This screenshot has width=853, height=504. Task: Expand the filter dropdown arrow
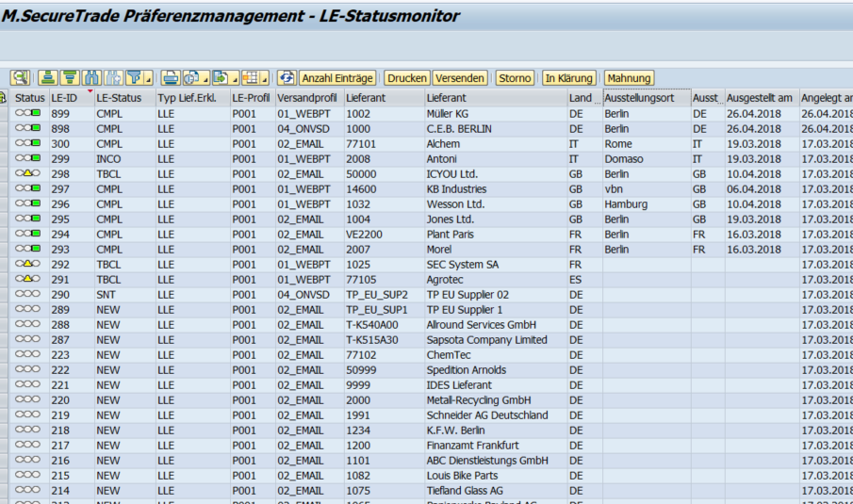pyautogui.click(x=148, y=79)
